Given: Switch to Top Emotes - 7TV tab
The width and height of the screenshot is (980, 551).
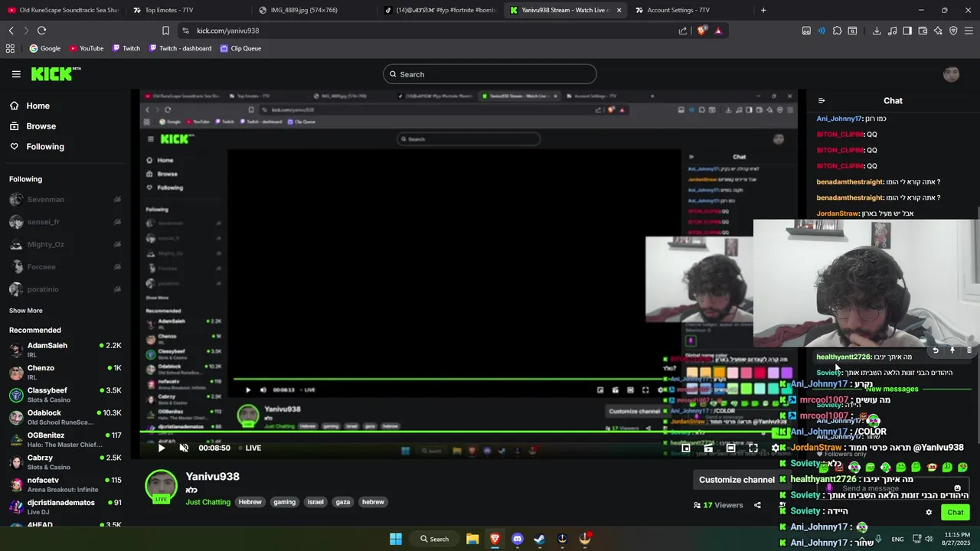Looking at the screenshot, I should (187, 10).
